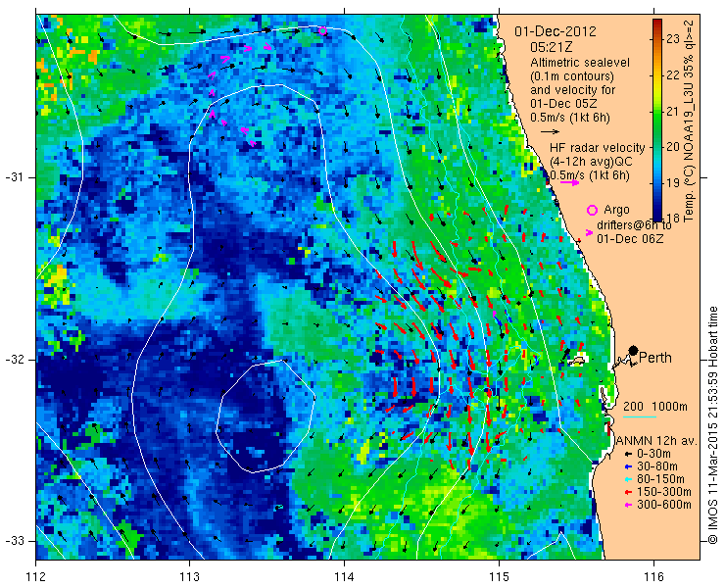
Task: Click the blue 30-80m ANMN legend arrow
Action: pos(628,466)
